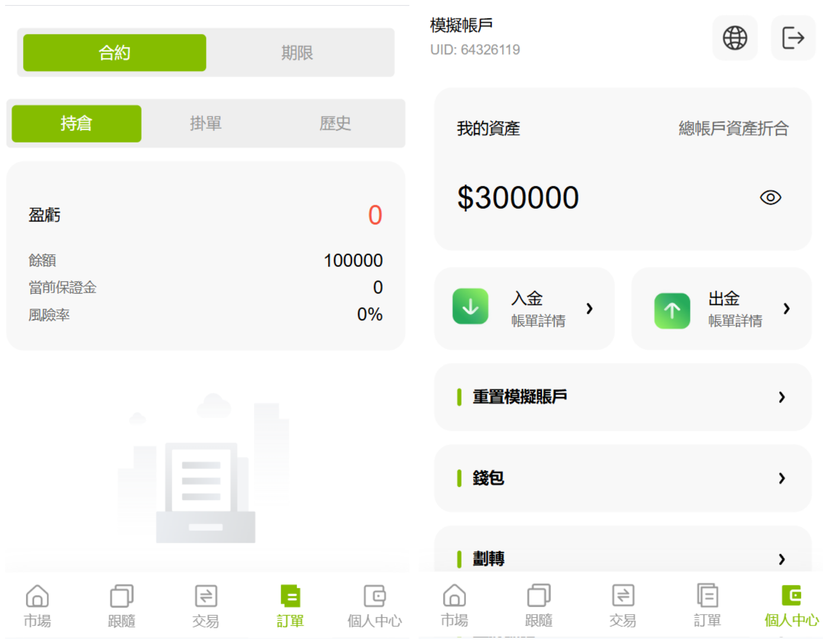Switch to the 期限 segment
The height and width of the screenshot is (644, 828).
pos(297,53)
